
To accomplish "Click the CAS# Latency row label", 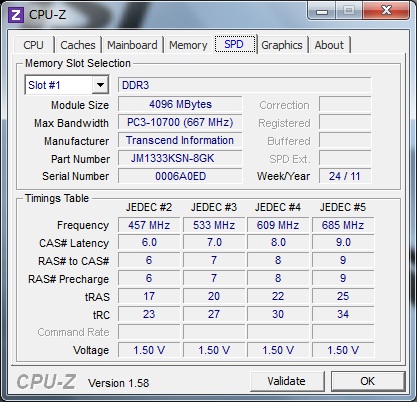I will pyautogui.click(x=74, y=243).
